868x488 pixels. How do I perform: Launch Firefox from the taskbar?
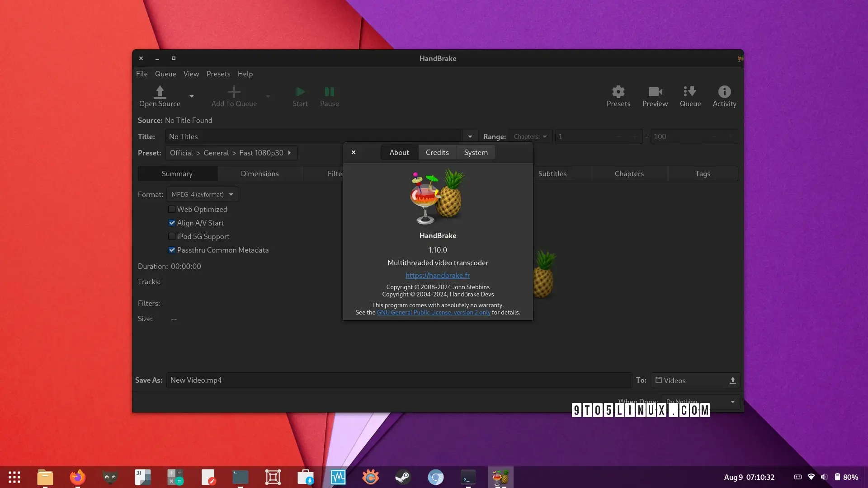click(x=77, y=477)
